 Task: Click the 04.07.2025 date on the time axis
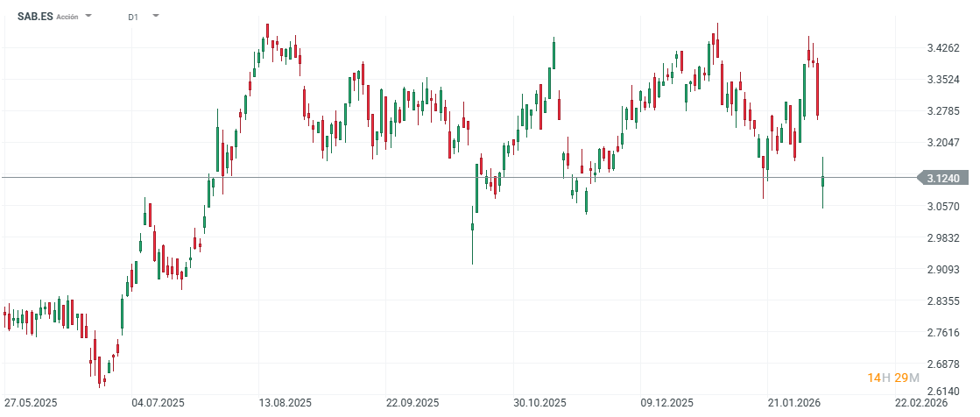point(159,403)
